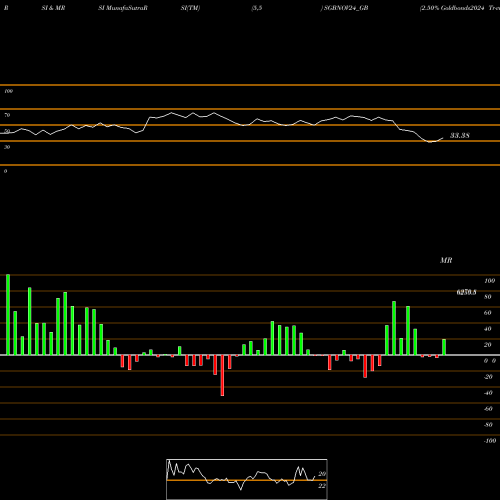This screenshot has height=500, width=500.
Task: Click the MR axis label -60
Action: pyautogui.click(x=488, y=409)
